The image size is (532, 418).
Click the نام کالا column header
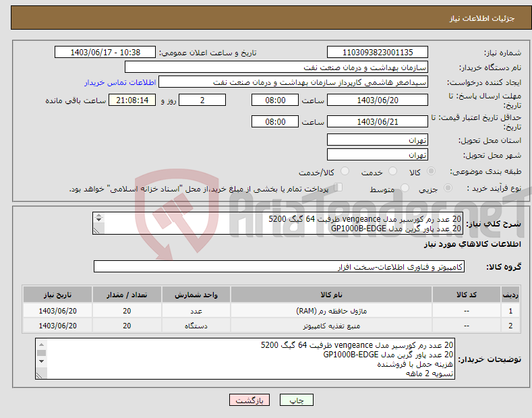(x=331, y=295)
